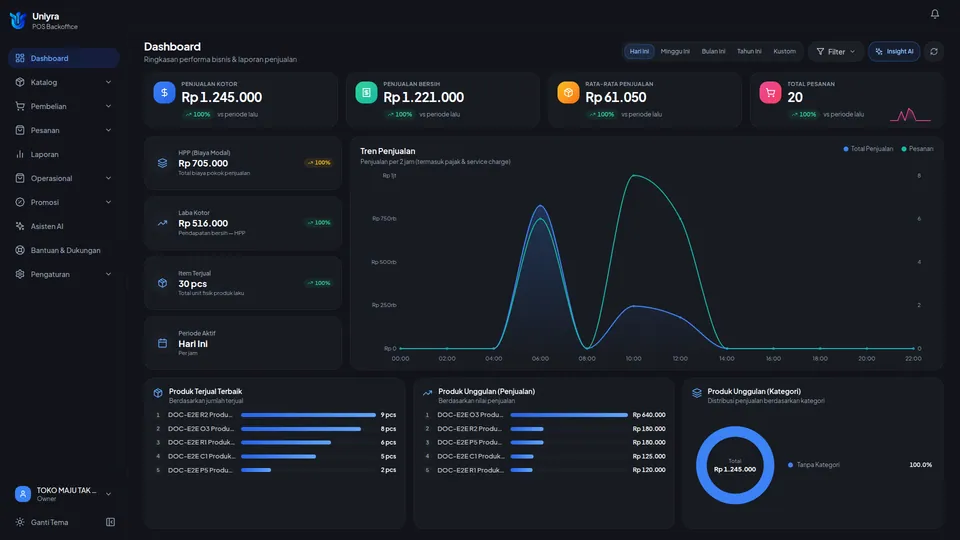
Task: Click the Penjualan Kotor dollar icon
Action: pos(164,92)
